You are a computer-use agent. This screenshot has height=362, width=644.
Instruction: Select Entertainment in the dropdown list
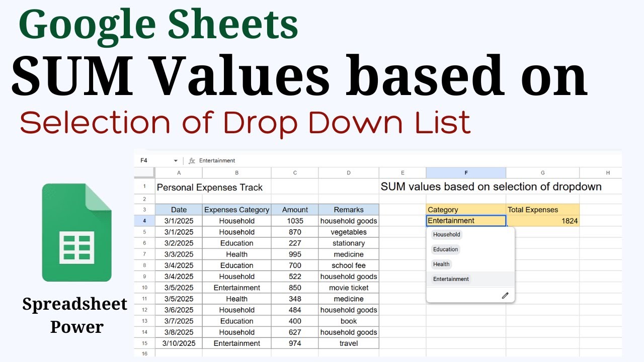451,279
